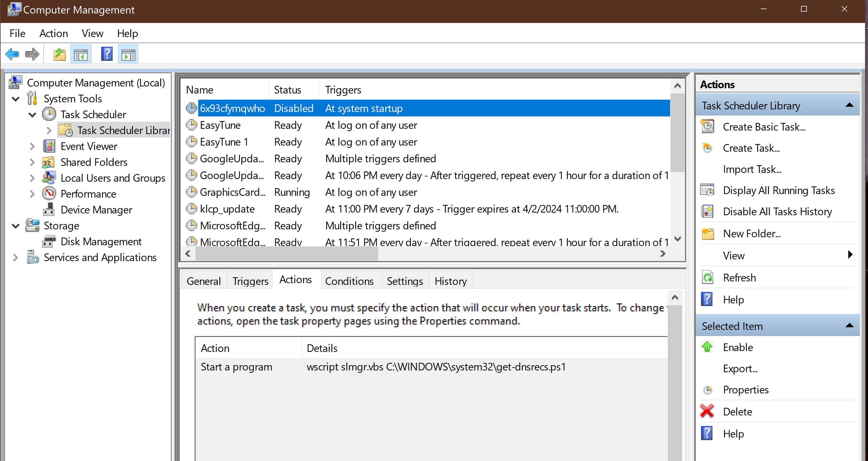This screenshot has height=461, width=868.
Task: Click Export... in Selected Item
Action: [x=740, y=369]
